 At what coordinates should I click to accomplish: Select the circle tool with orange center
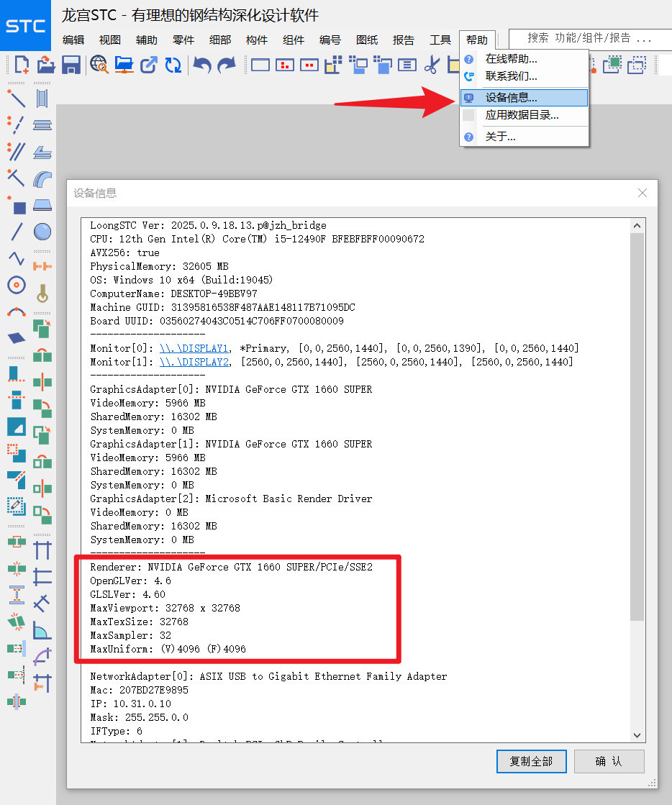click(16, 285)
